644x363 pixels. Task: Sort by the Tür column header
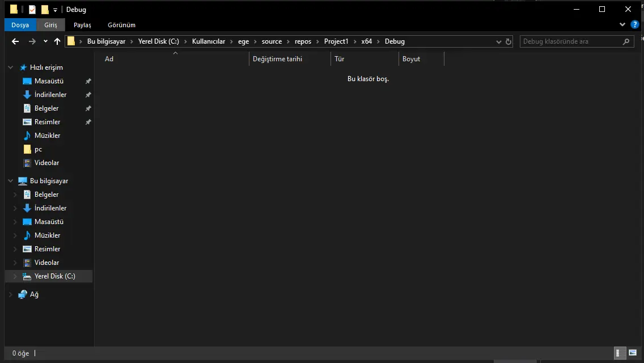tap(365, 59)
